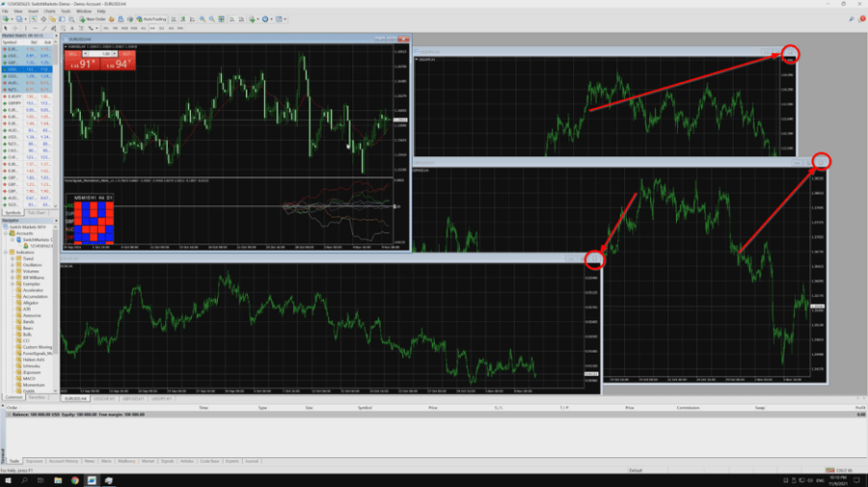
Task: Switch timeframe to M30
Action: [x=134, y=28]
